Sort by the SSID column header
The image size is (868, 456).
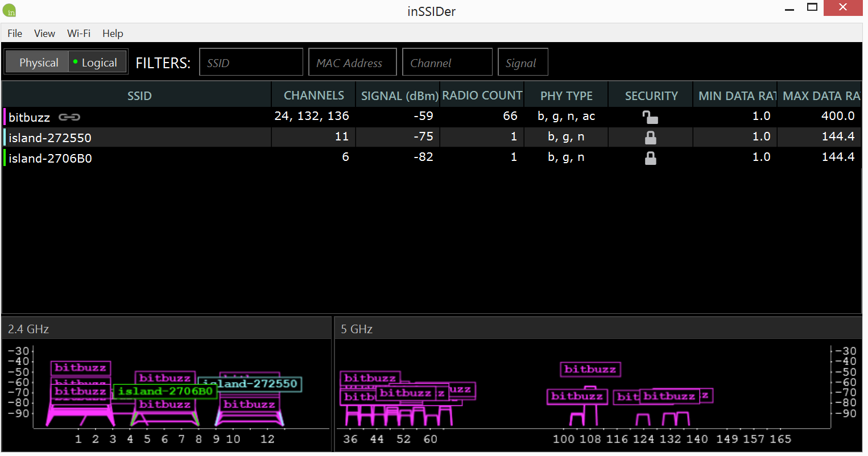pos(137,96)
